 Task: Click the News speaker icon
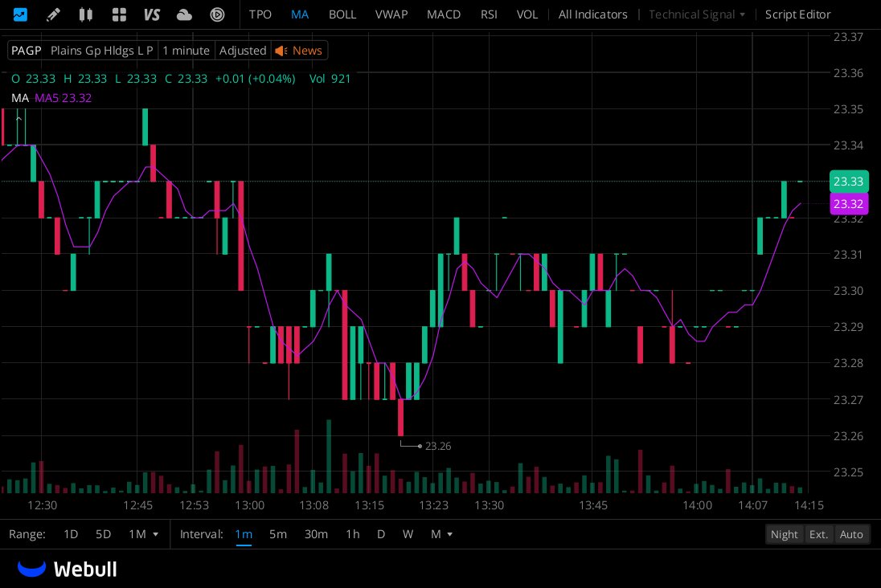coord(281,51)
